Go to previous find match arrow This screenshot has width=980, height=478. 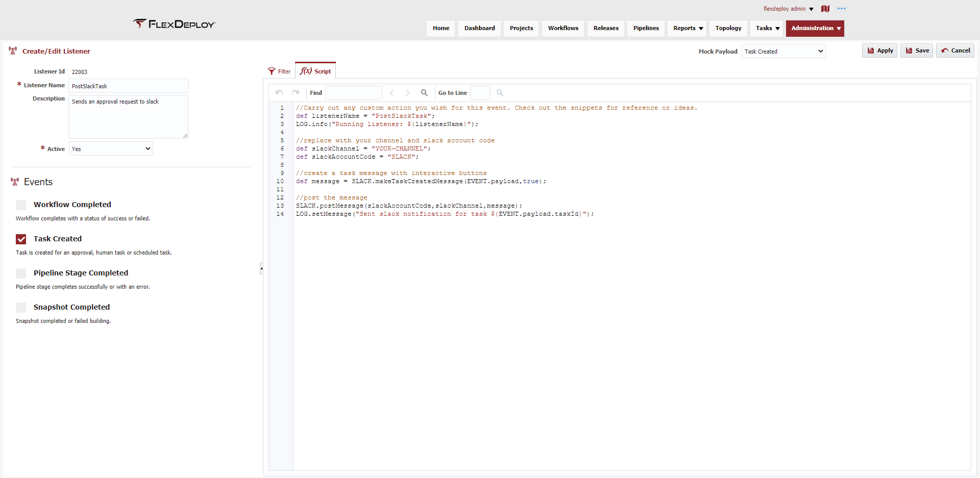(x=391, y=93)
